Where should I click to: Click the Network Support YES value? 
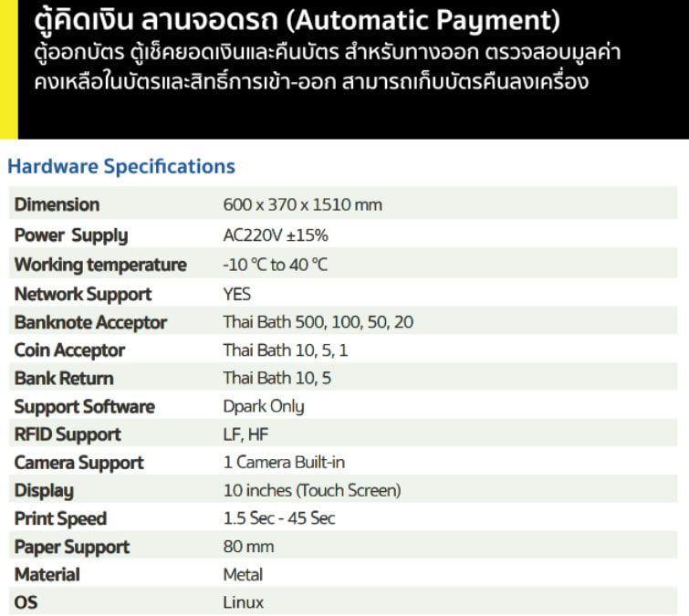(236, 294)
